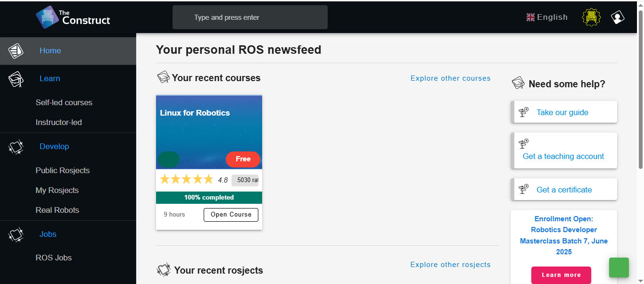Image resolution: width=644 pixels, height=284 pixels.
Task: Click the green floating chat button
Action: pos(619,267)
